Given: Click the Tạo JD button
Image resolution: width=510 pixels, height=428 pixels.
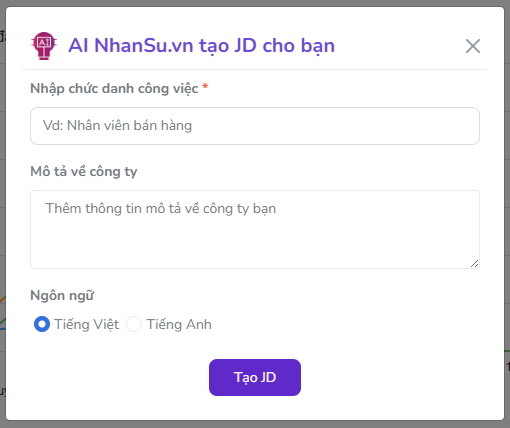Looking at the screenshot, I should [255, 377].
